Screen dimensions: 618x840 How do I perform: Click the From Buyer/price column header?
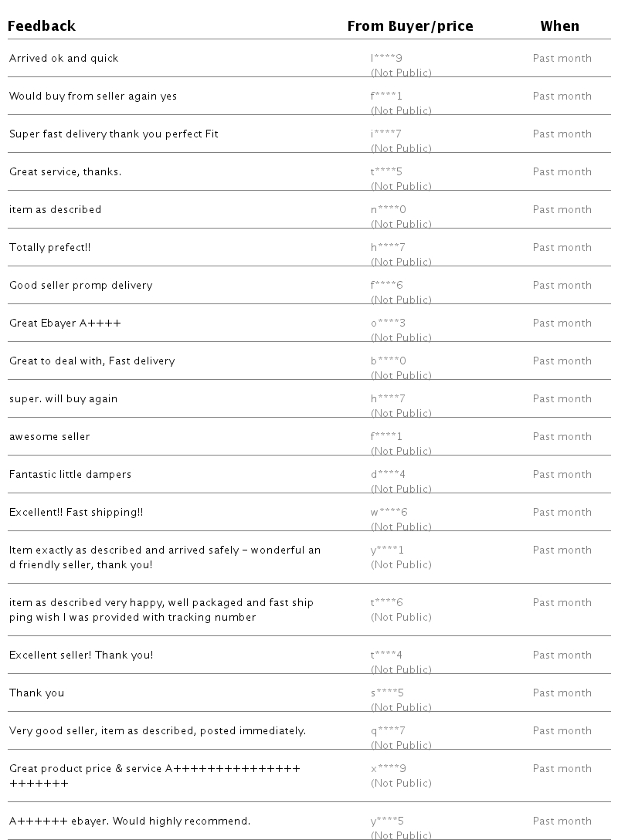(409, 26)
